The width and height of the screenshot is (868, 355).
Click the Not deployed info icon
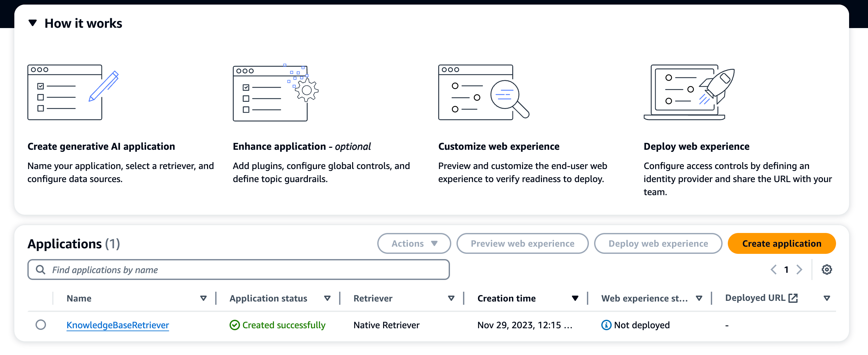pos(606,325)
